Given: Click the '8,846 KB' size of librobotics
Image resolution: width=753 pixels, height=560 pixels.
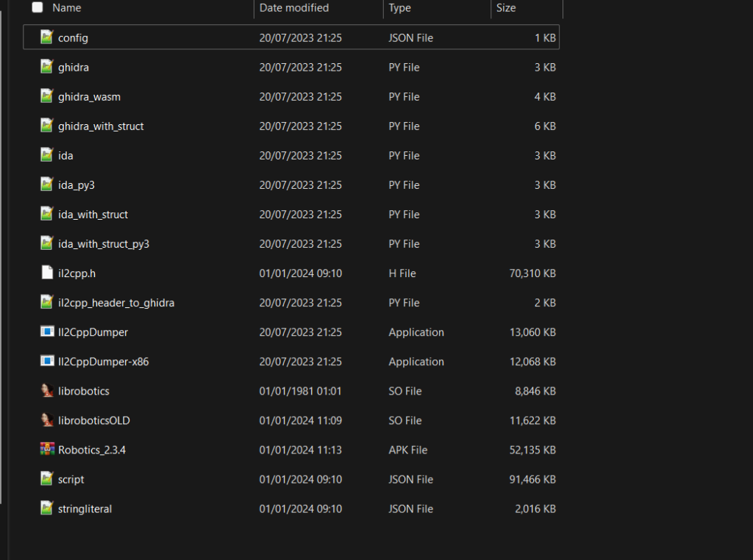Looking at the screenshot, I should click(x=535, y=391).
